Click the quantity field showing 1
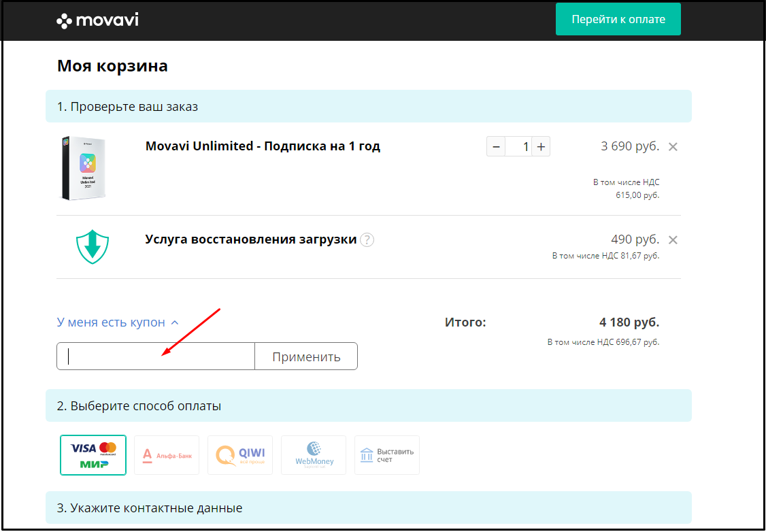 519,146
